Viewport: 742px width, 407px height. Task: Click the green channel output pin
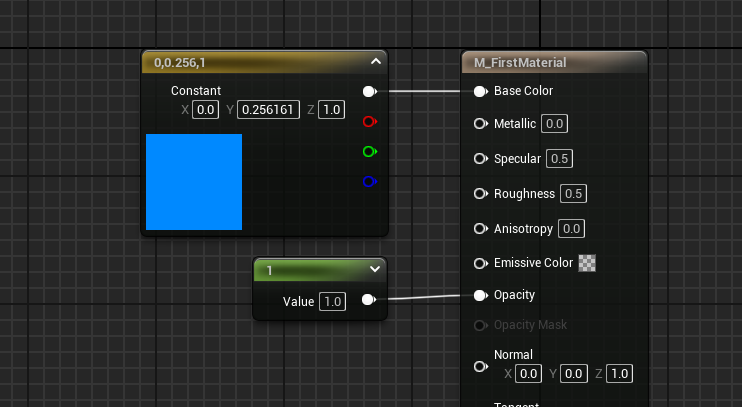coord(370,151)
